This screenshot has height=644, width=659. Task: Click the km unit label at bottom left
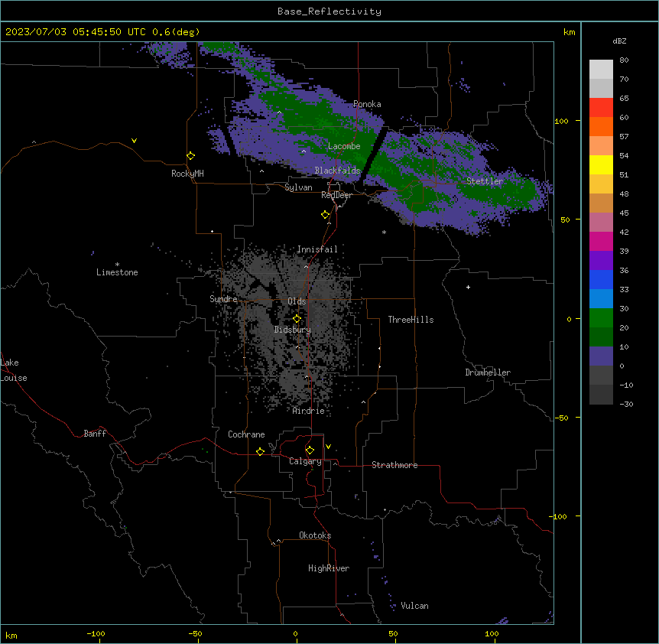11,636
